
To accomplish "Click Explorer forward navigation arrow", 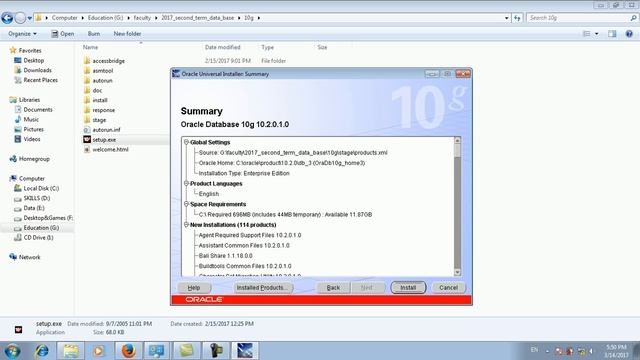I will pyautogui.click(x=20, y=18).
